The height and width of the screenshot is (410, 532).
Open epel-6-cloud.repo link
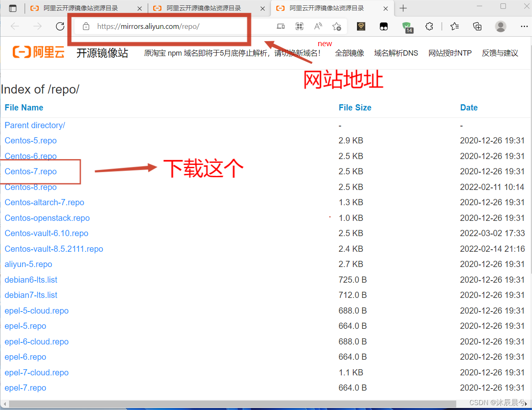pos(37,342)
